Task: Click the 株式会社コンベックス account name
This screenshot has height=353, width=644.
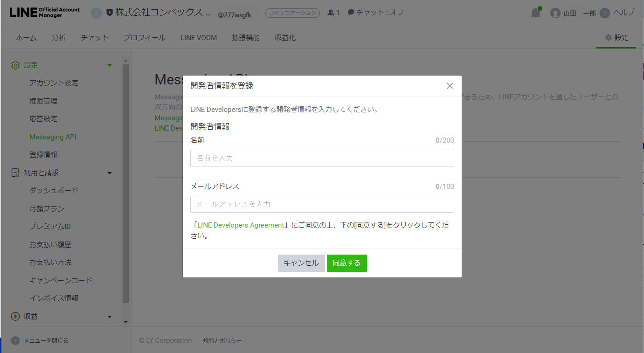Action: [x=163, y=13]
